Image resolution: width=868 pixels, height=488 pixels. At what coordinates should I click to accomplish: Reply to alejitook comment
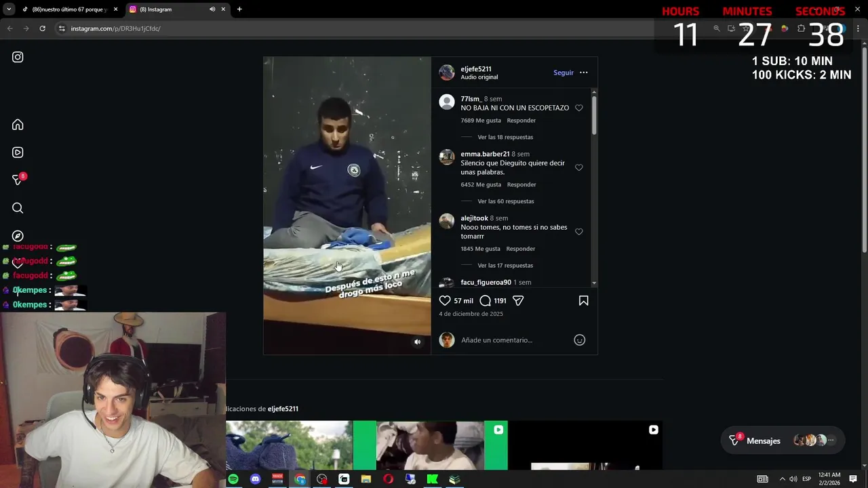click(521, 249)
